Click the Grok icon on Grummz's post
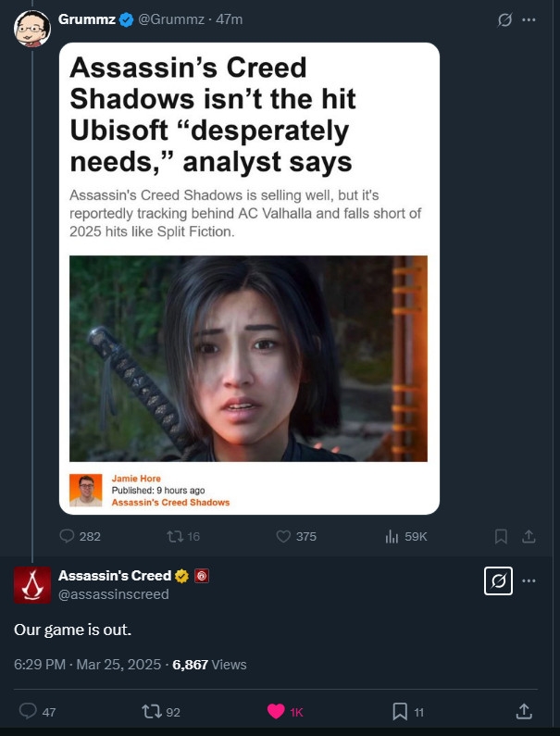 (x=504, y=19)
